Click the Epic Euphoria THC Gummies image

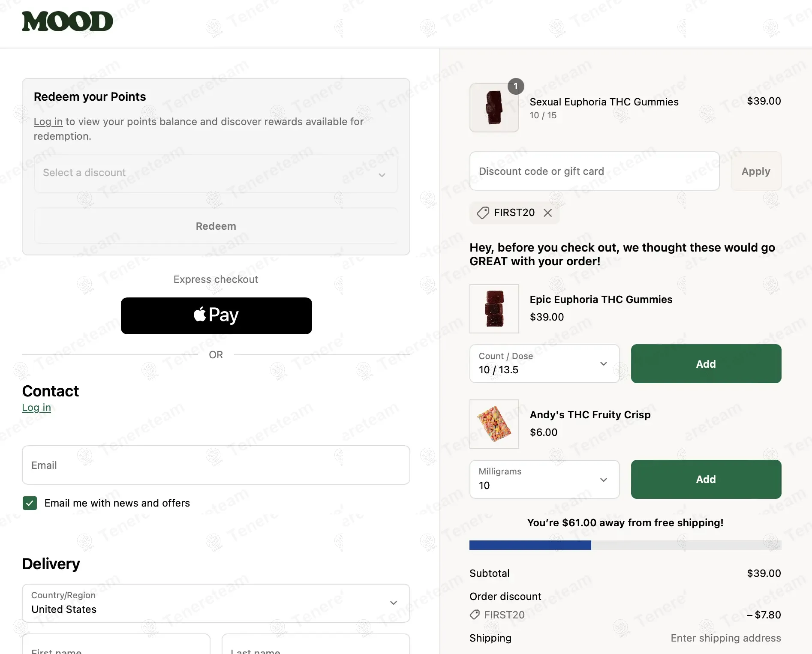(494, 309)
